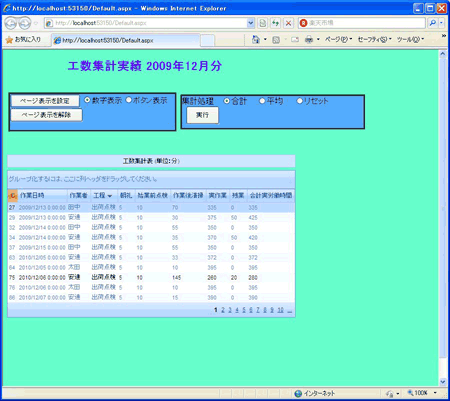Click the お気に入り favorites label
This screenshot has height=401, width=450.
tap(28, 40)
